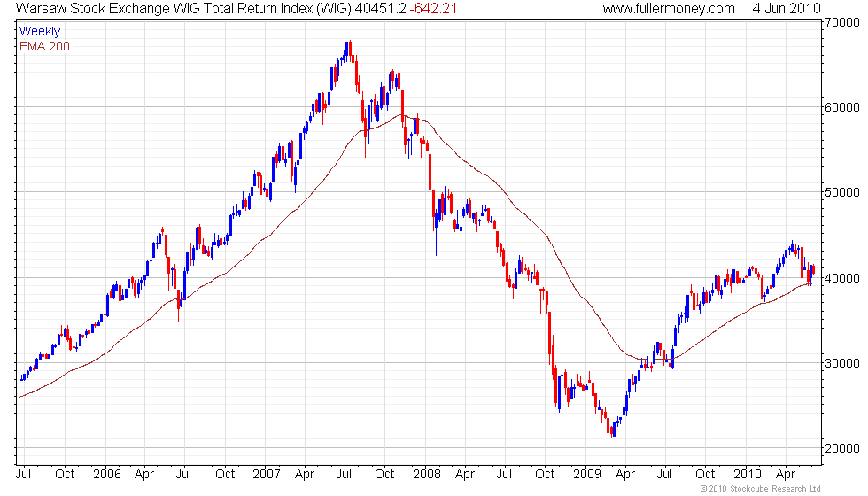Click the 2010 year axis label
The image size is (868, 496).
pyautogui.click(x=748, y=475)
